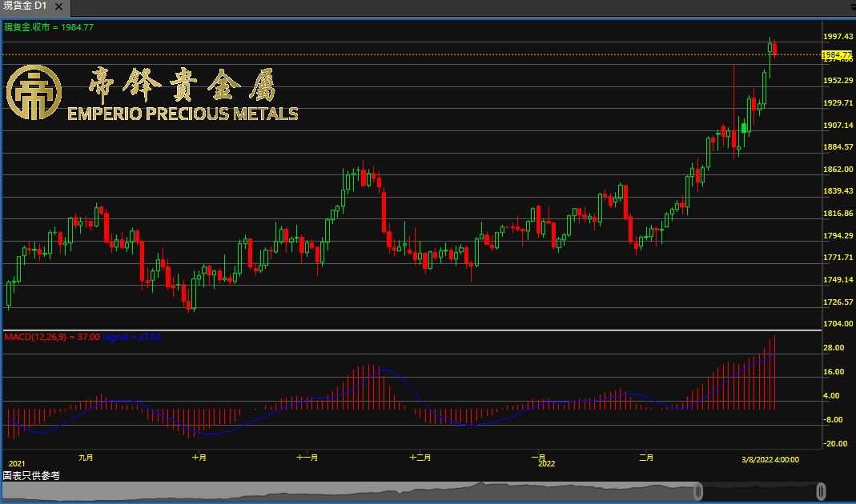This screenshot has width=856, height=504.
Task: Click the 1704.00 price axis label
Action: point(838,324)
